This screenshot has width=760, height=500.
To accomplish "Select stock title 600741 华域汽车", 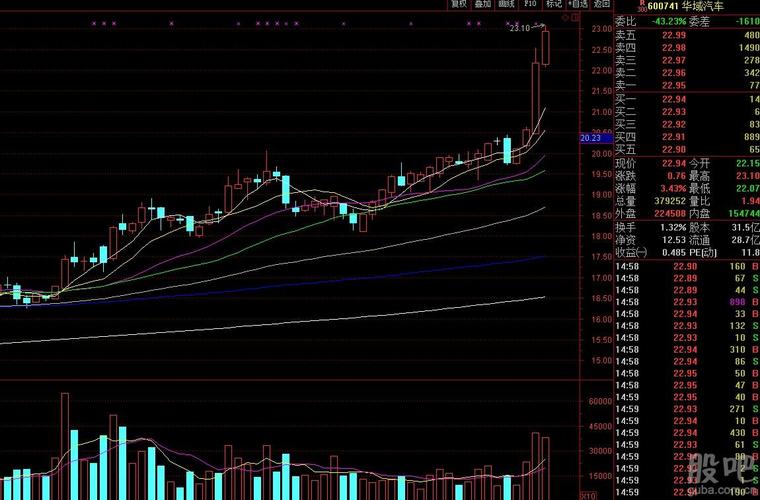I will [685, 6].
